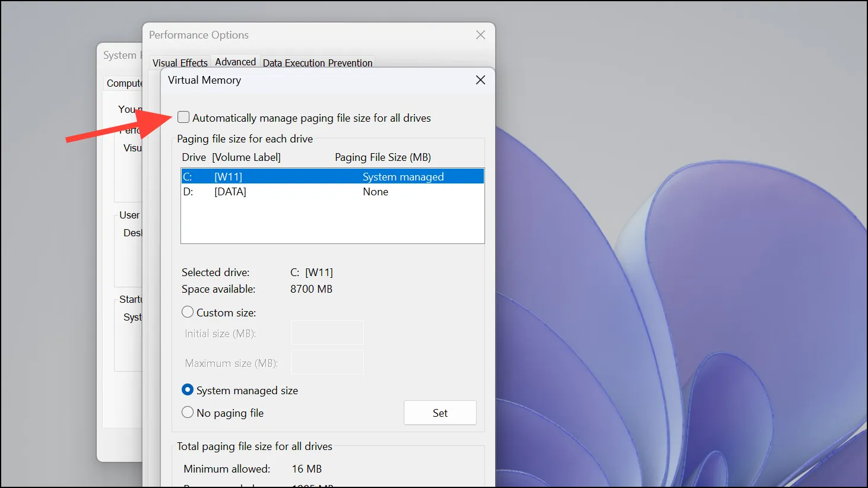Close the Performance Options window

pos(480,35)
